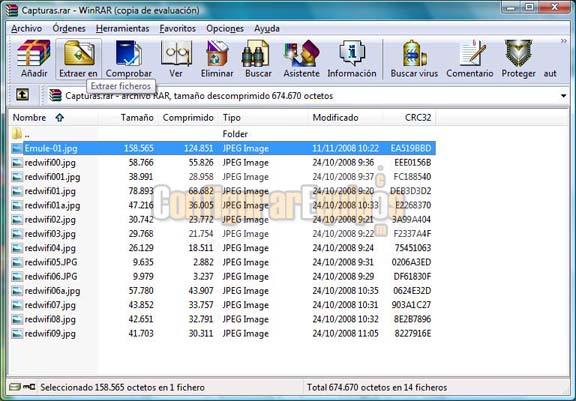
Task: Click the redwifi09.jpg file icon
Action: [x=17, y=333]
